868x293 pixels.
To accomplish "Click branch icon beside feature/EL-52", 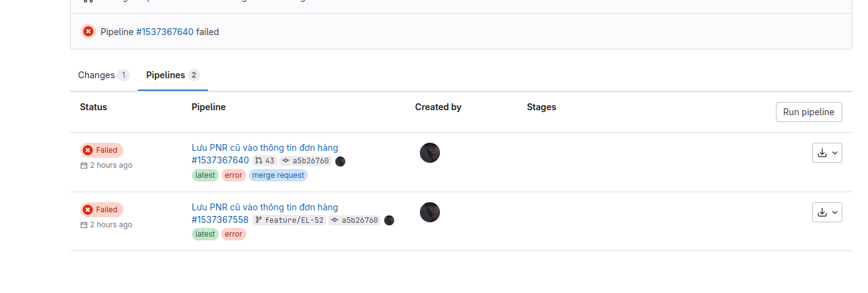I will pos(258,220).
